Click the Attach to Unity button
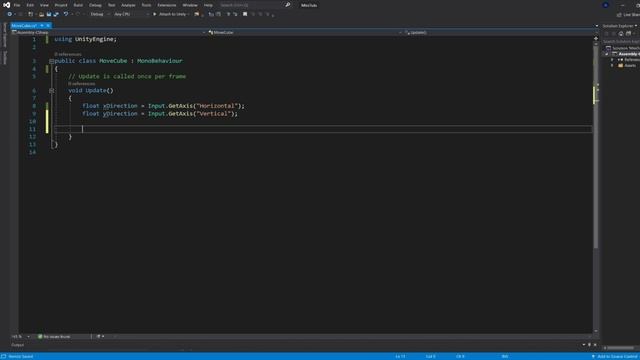The width and height of the screenshot is (640, 360). click(x=171, y=14)
